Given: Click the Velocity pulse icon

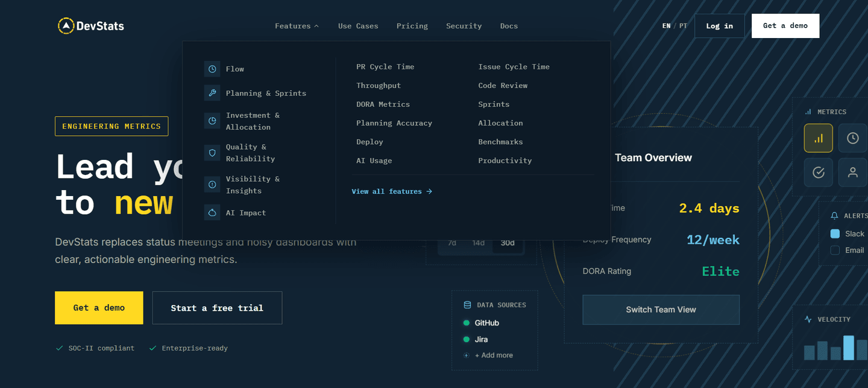Looking at the screenshot, I should [x=808, y=319].
